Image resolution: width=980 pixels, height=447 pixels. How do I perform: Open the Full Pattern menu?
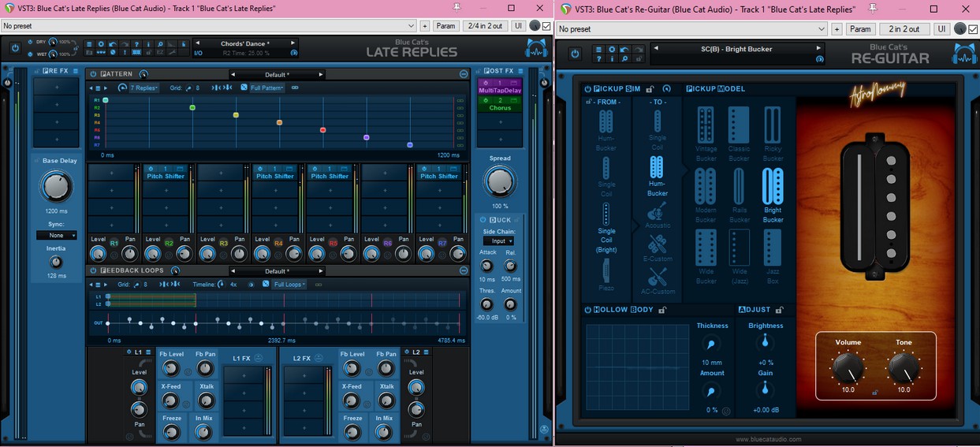pyautogui.click(x=266, y=88)
